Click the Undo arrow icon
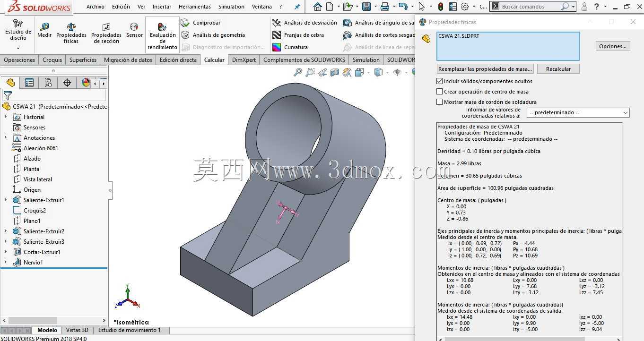 [402, 7]
